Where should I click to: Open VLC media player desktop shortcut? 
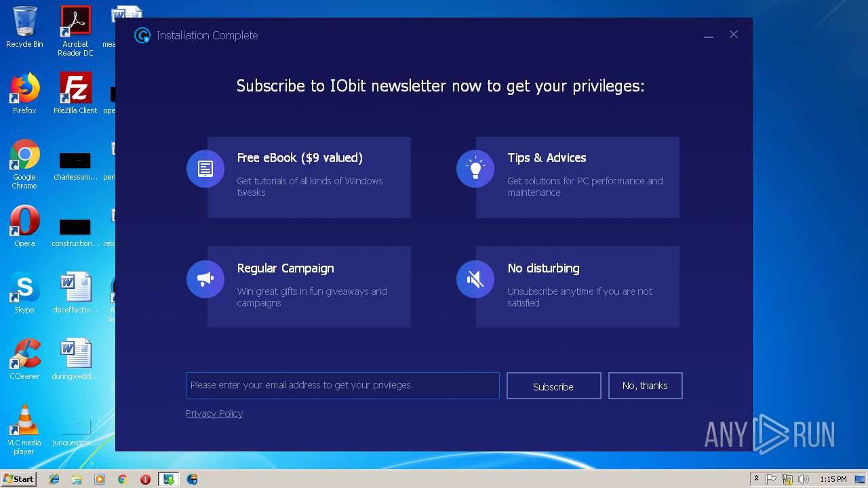(24, 430)
